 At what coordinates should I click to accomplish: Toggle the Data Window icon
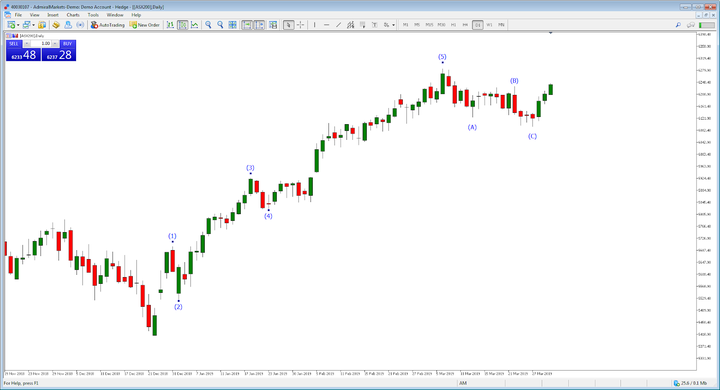[x=56, y=25]
